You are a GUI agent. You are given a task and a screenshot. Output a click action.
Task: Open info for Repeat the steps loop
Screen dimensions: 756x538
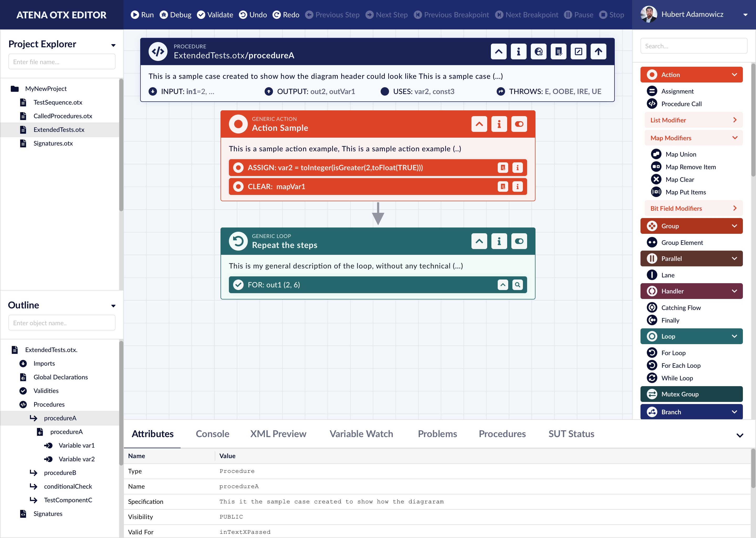pos(499,241)
